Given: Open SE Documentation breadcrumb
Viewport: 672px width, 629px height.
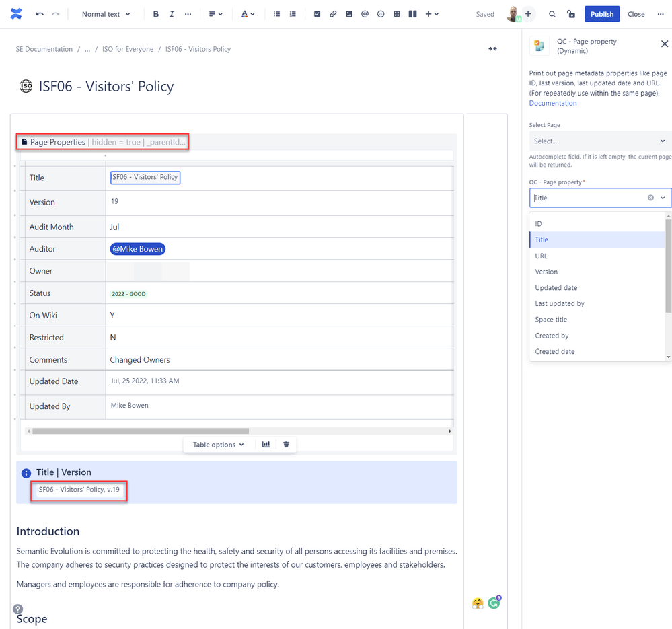Looking at the screenshot, I should pos(44,49).
